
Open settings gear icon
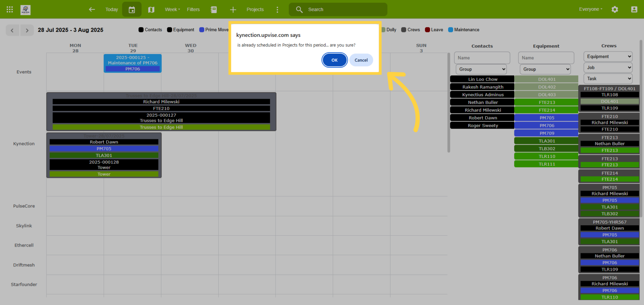(x=615, y=9)
